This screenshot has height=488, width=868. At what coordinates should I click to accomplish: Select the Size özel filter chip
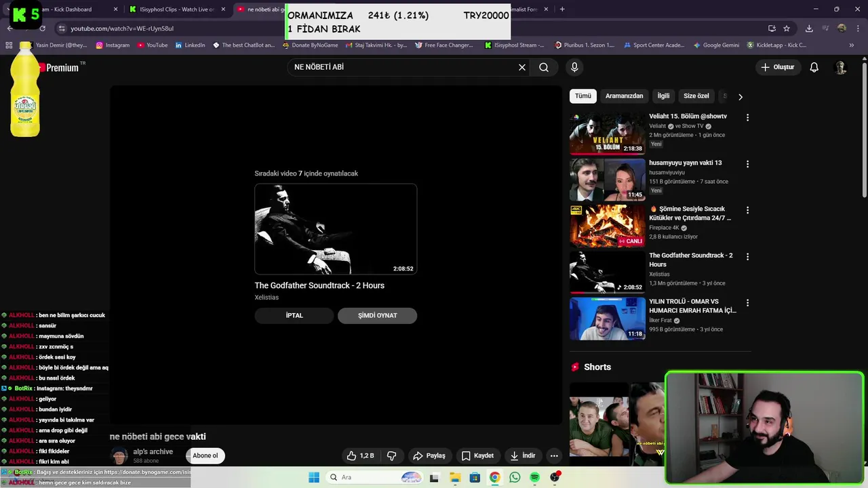tap(696, 96)
